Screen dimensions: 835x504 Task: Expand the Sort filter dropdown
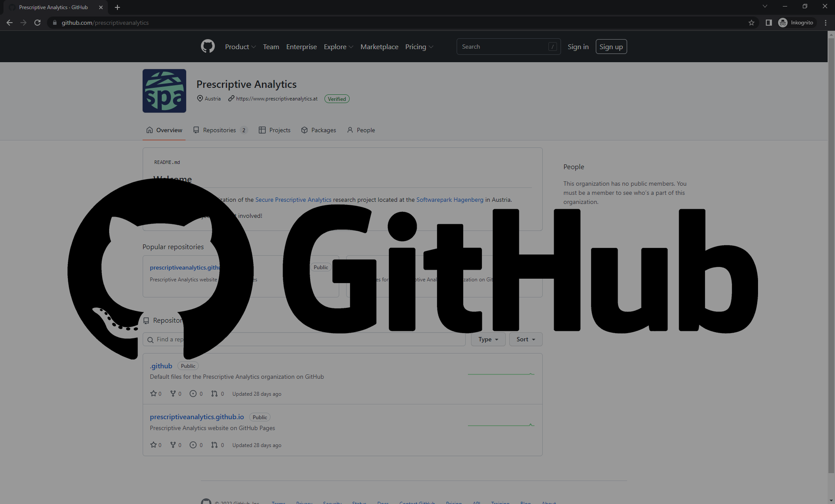pyautogui.click(x=525, y=339)
